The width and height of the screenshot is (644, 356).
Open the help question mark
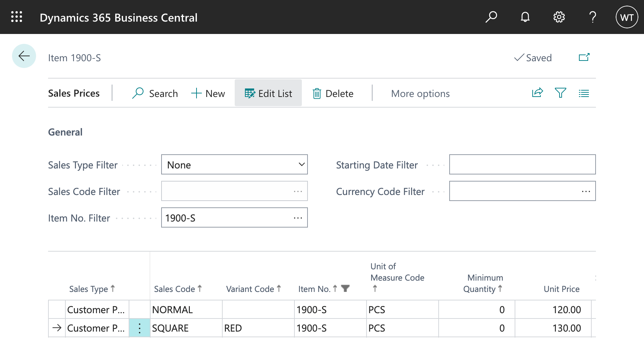[x=593, y=17]
